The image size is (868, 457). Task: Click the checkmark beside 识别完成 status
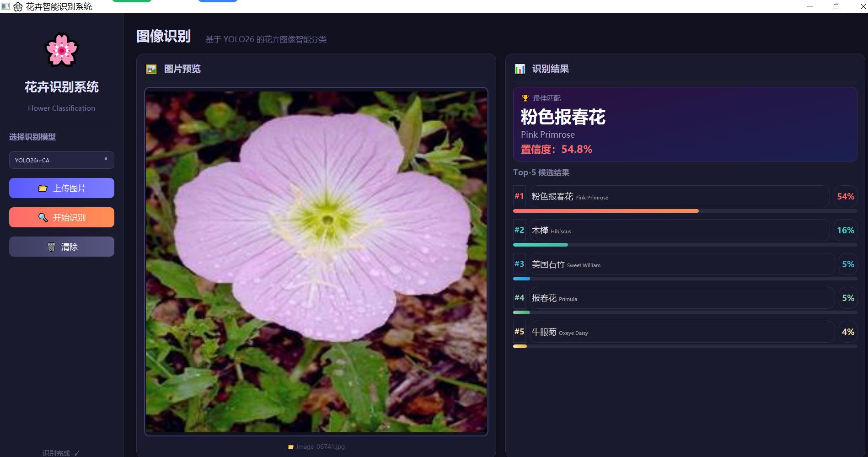pos(77,452)
